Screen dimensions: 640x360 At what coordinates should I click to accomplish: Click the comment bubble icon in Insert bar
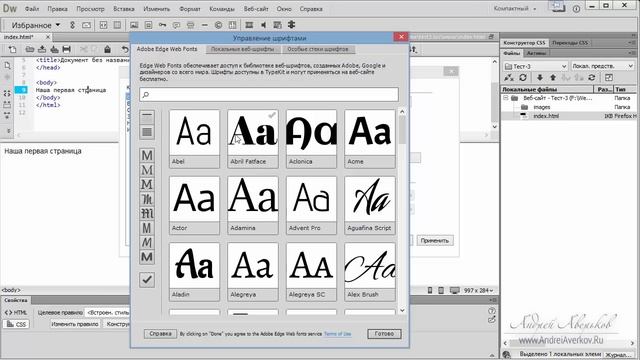pos(176,25)
